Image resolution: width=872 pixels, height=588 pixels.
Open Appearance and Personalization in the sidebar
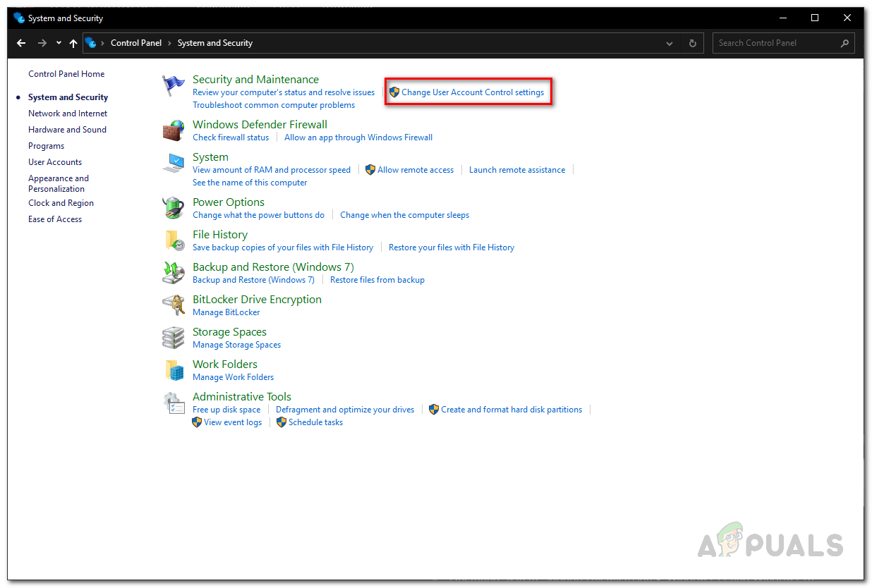point(59,183)
